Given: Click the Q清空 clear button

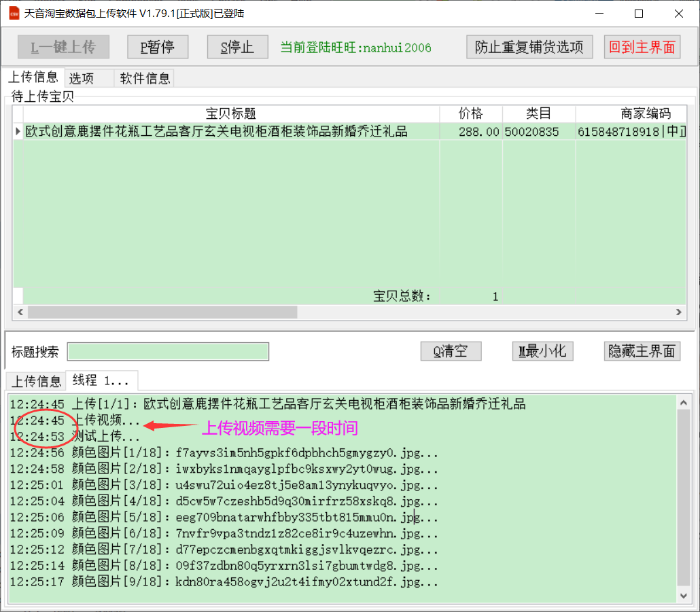Looking at the screenshot, I should click(451, 351).
